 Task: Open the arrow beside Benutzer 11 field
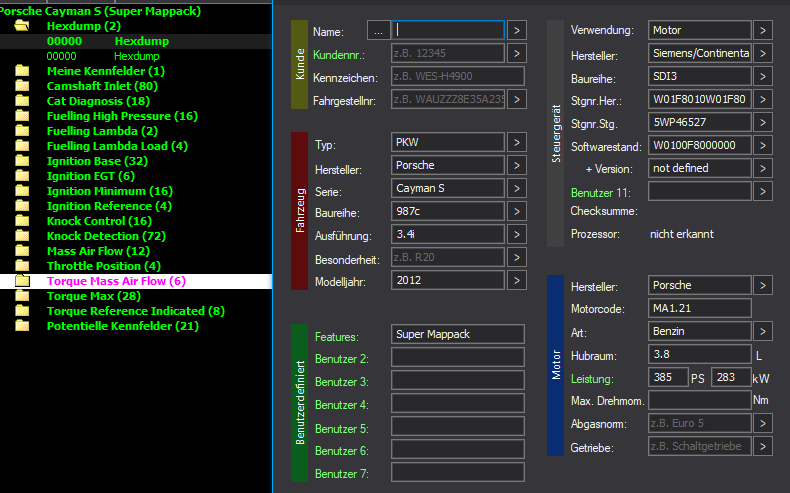(763, 191)
